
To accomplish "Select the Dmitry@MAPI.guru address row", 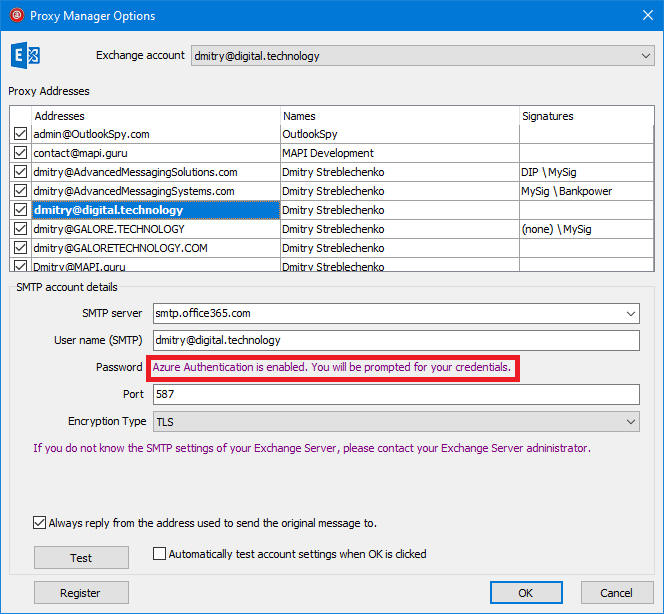I will point(155,266).
